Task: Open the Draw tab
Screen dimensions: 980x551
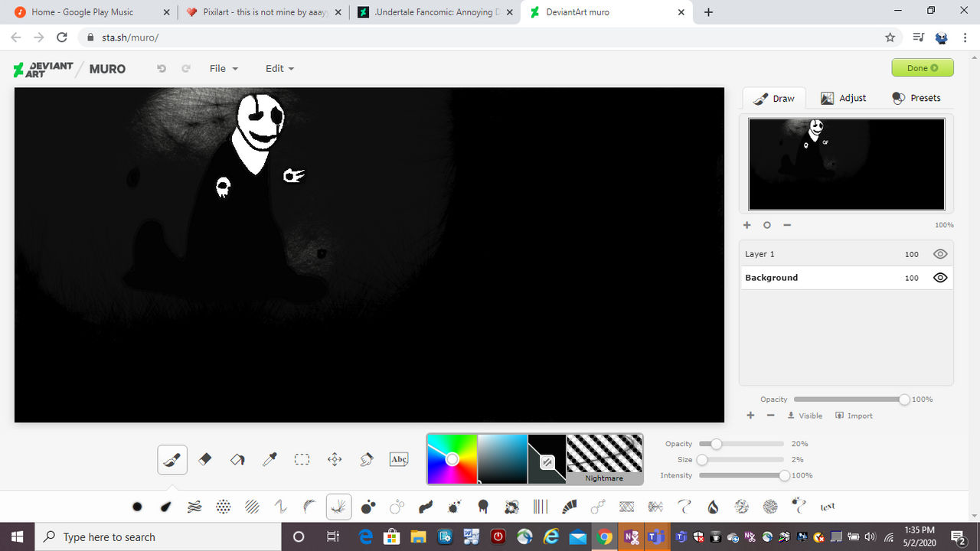Action: click(x=774, y=98)
